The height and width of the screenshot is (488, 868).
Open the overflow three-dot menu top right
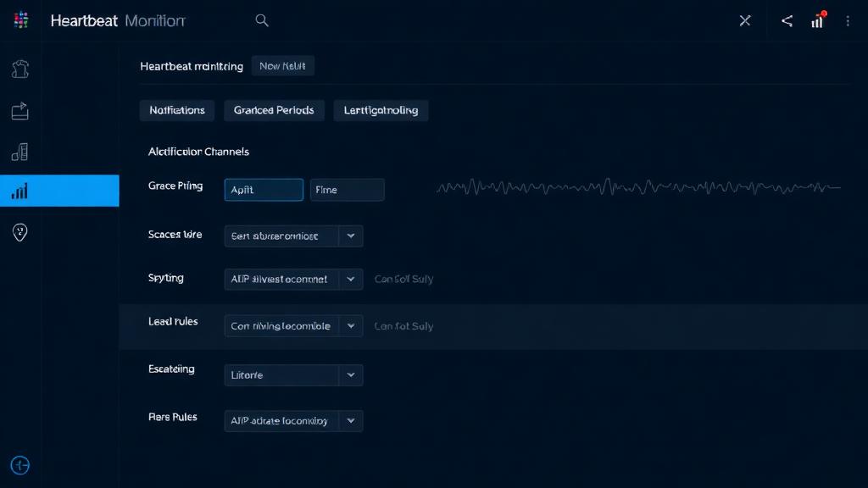(x=847, y=19)
